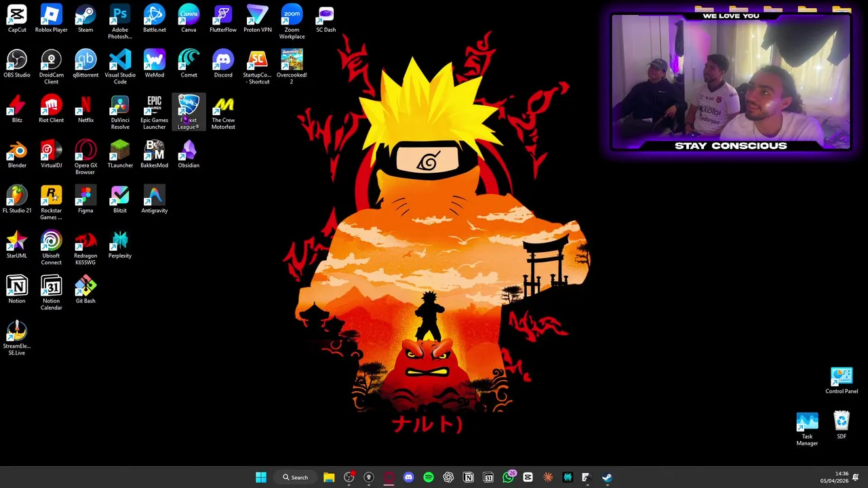Click the VirtualDJ desktop icon

pyautogui.click(x=51, y=155)
